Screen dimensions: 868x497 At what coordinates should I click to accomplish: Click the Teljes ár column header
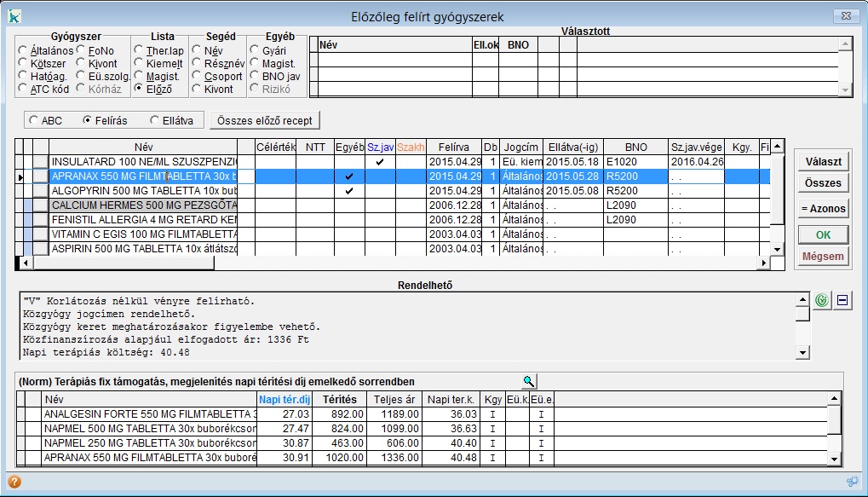(x=394, y=400)
